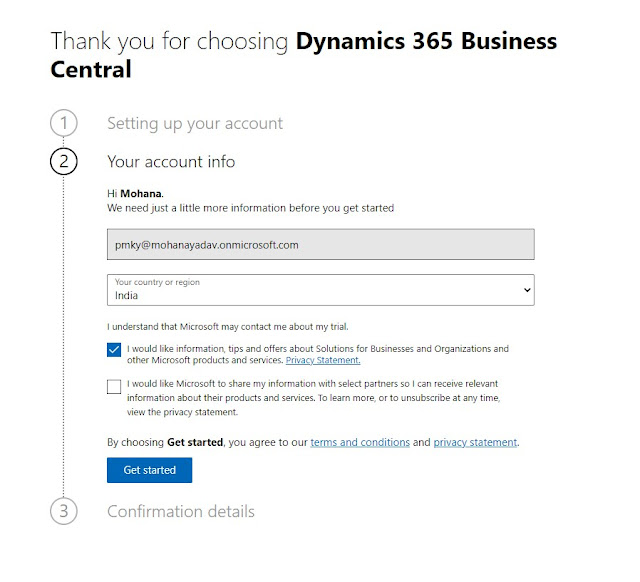
Task: Select 'Your account info' step heading
Action: tap(171, 161)
